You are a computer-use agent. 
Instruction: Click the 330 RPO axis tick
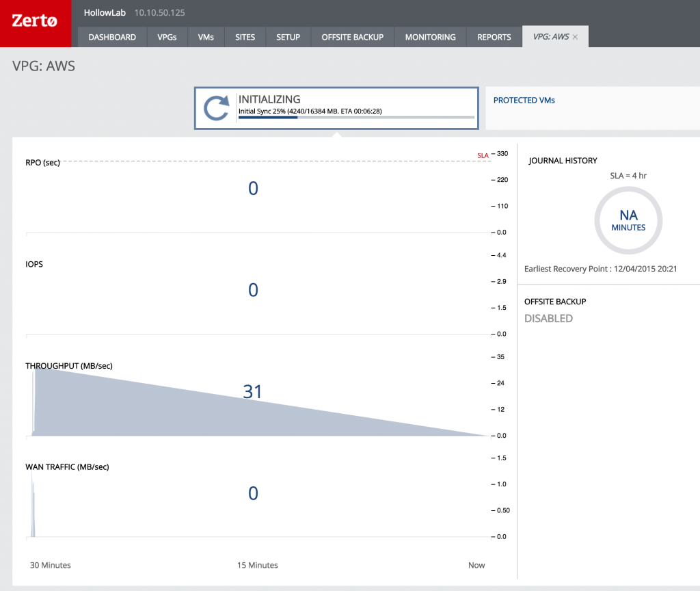pyautogui.click(x=502, y=154)
